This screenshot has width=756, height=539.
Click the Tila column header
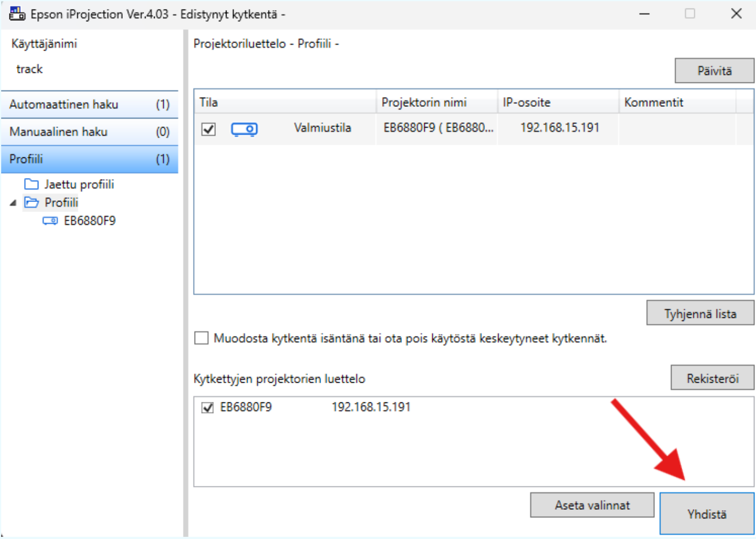pyautogui.click(x=285, y=102)
